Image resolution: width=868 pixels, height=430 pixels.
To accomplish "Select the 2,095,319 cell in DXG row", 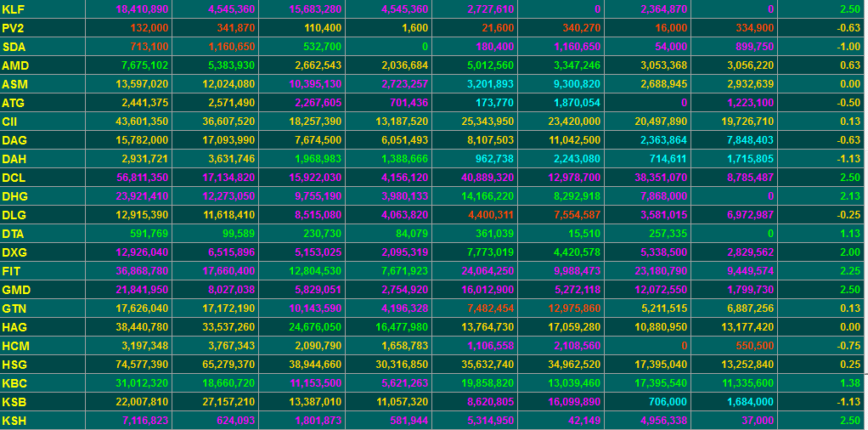I will (404, 252).
